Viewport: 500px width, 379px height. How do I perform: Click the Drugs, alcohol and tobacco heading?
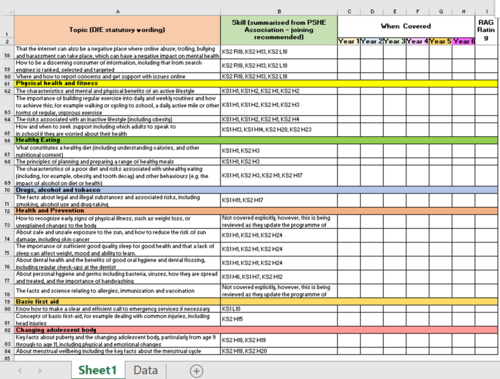[x=58, y=190]
